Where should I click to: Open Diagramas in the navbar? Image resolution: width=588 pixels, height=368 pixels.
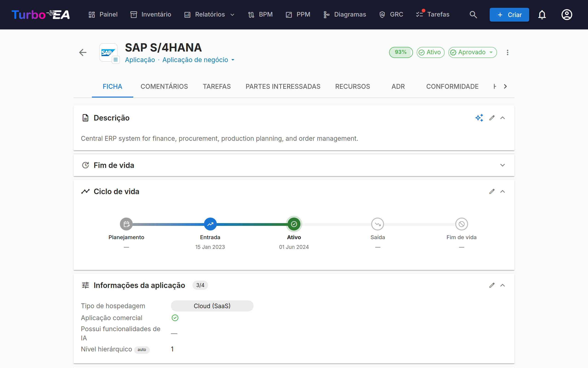[345, 14]
